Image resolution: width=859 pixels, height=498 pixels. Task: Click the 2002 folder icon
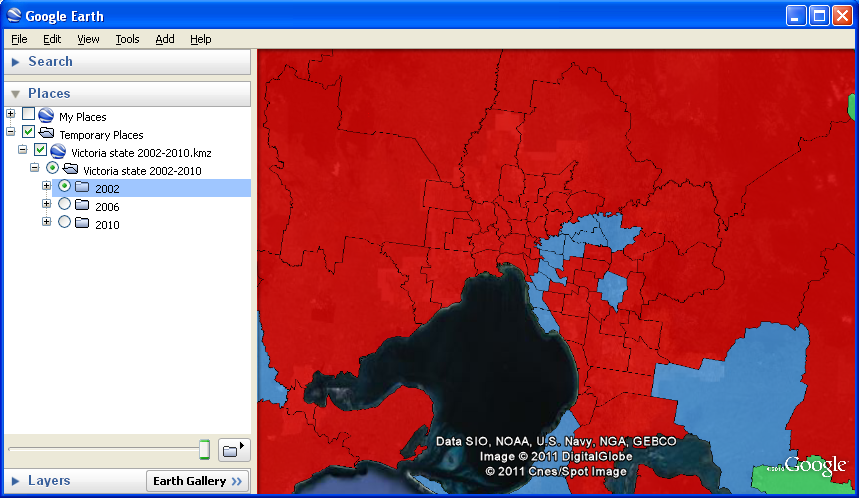(x=82, y=187)
